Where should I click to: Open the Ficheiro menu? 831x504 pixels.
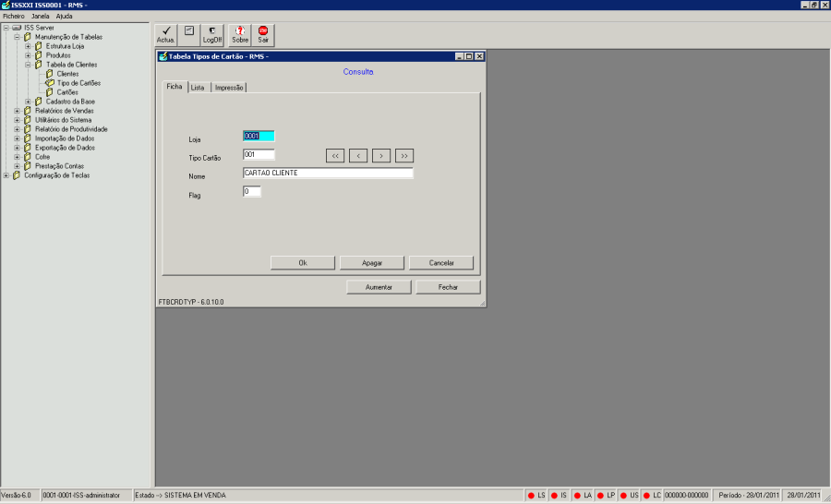pos(14,17)
